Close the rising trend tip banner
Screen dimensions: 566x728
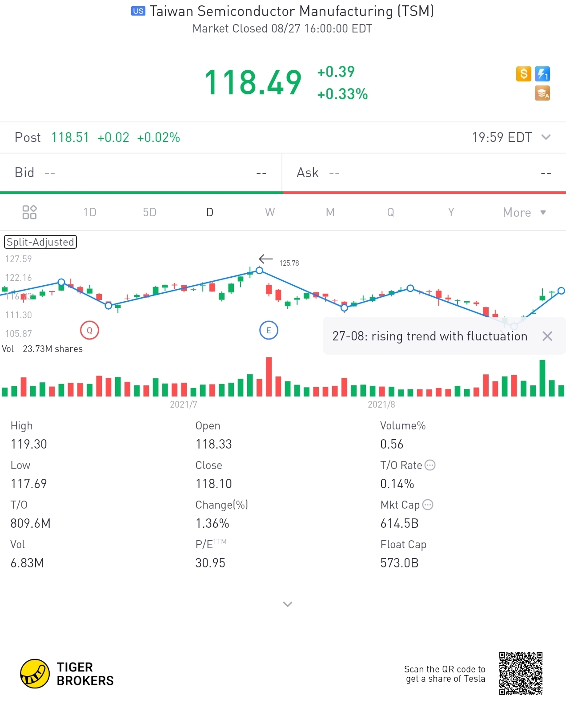pos(547,336)
